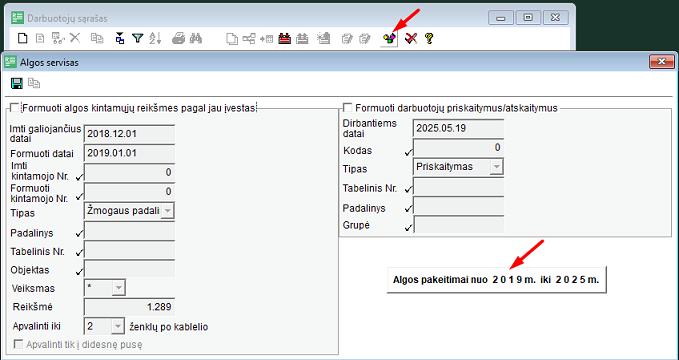Open help with the yellow question mark icon
679x360 pixels.
429,39
